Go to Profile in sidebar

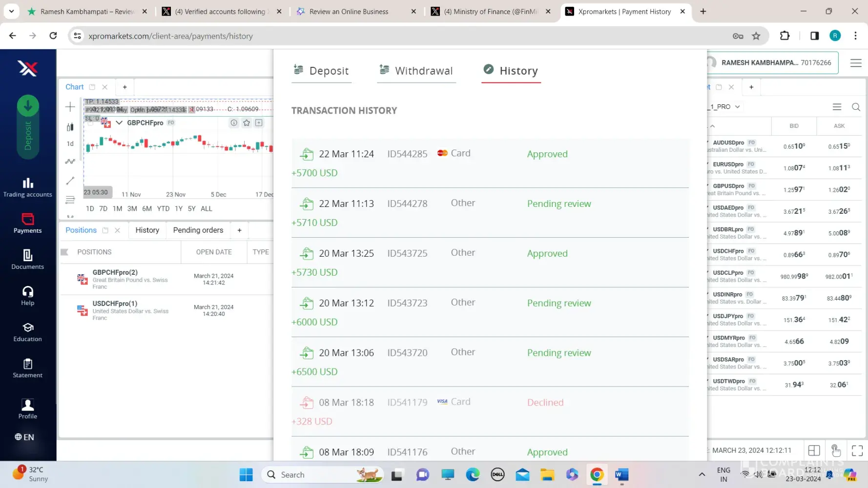pyautogui.click(x=27, y=408)
